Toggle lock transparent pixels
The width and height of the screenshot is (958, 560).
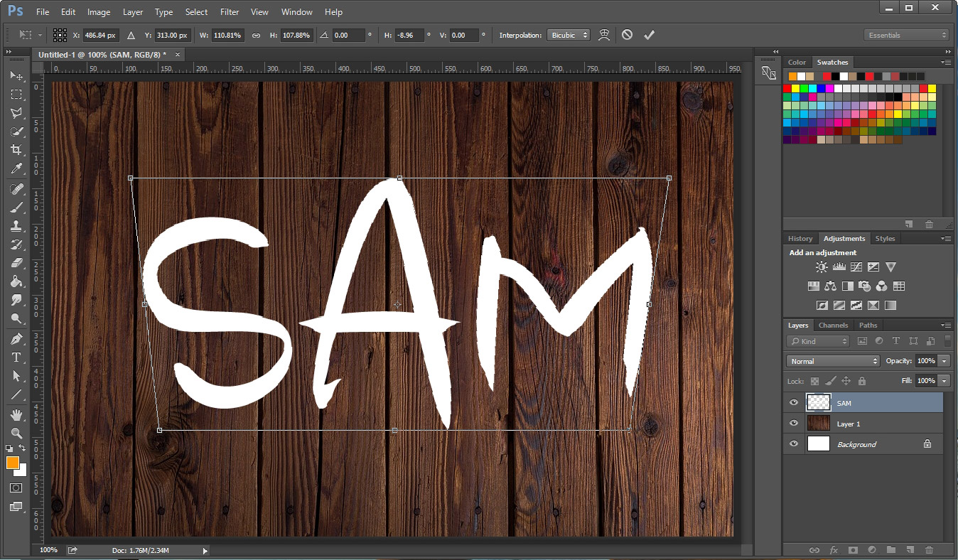(814, 381)
